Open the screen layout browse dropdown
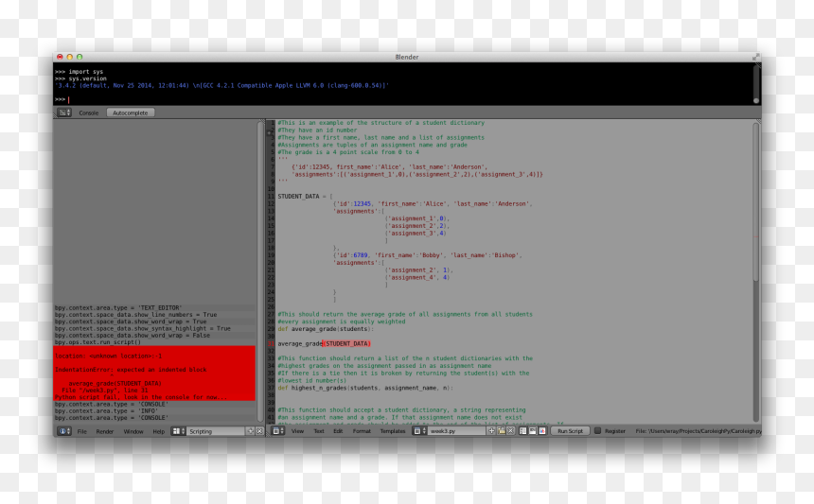The height and width of the screenshot is (504, 814). tap(178, 431)
